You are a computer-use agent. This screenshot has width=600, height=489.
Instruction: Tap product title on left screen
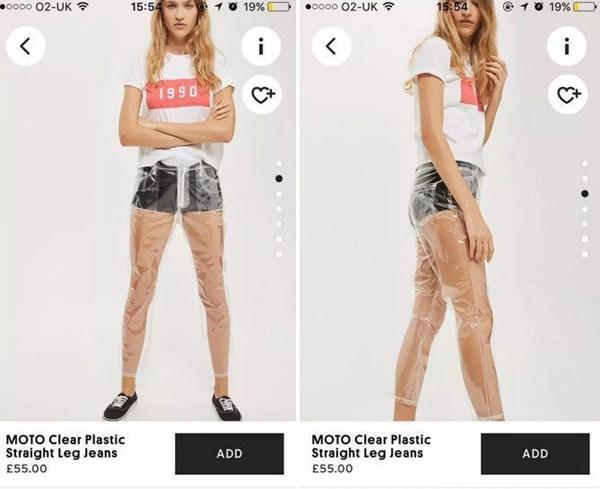tap(65, 446)
